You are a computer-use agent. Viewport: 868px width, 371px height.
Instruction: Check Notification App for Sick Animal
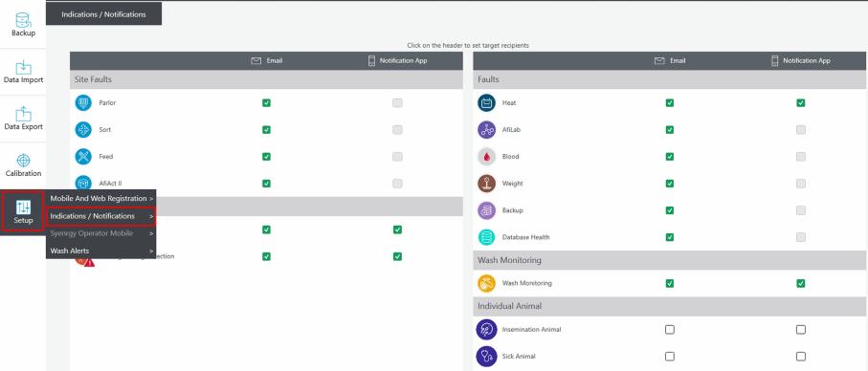[x=800, y=356]
